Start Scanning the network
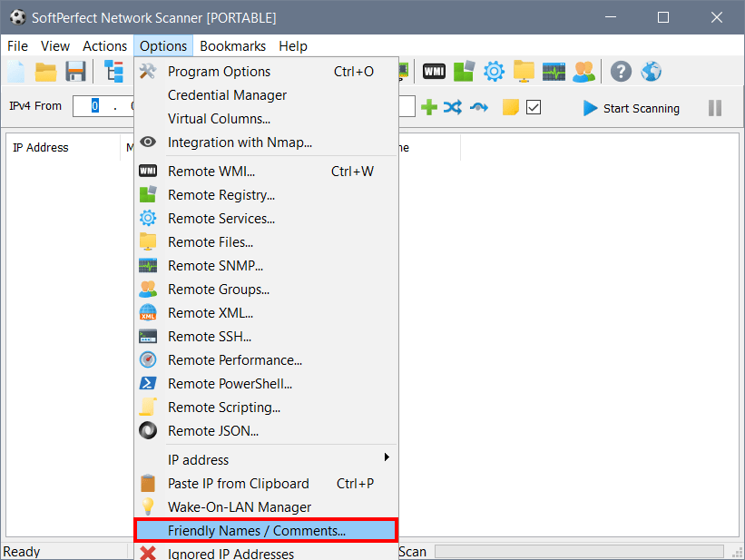The height and width of the screenshot is (560, 745). (632, 108)
